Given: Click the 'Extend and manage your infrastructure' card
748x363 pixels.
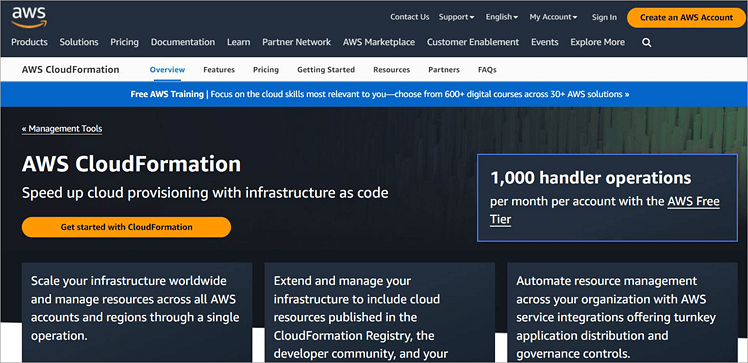Looking at the screenshot, I should [380, 312].
